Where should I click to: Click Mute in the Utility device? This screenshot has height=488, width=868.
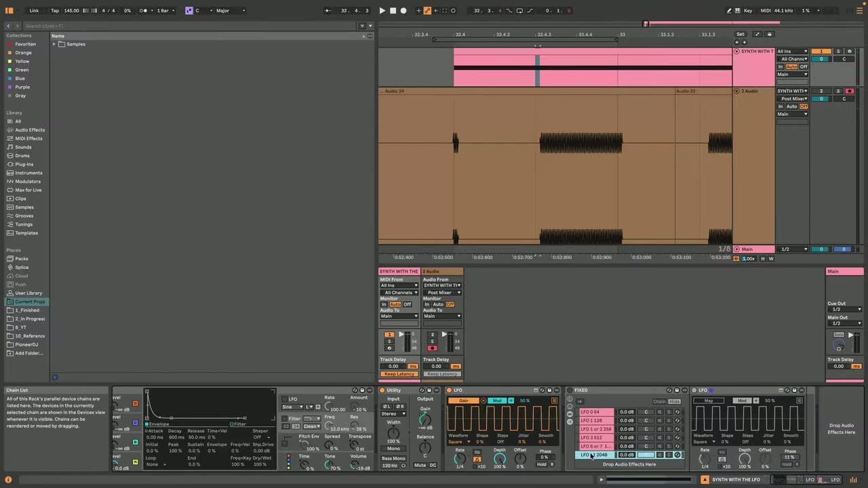click(420, 465)
